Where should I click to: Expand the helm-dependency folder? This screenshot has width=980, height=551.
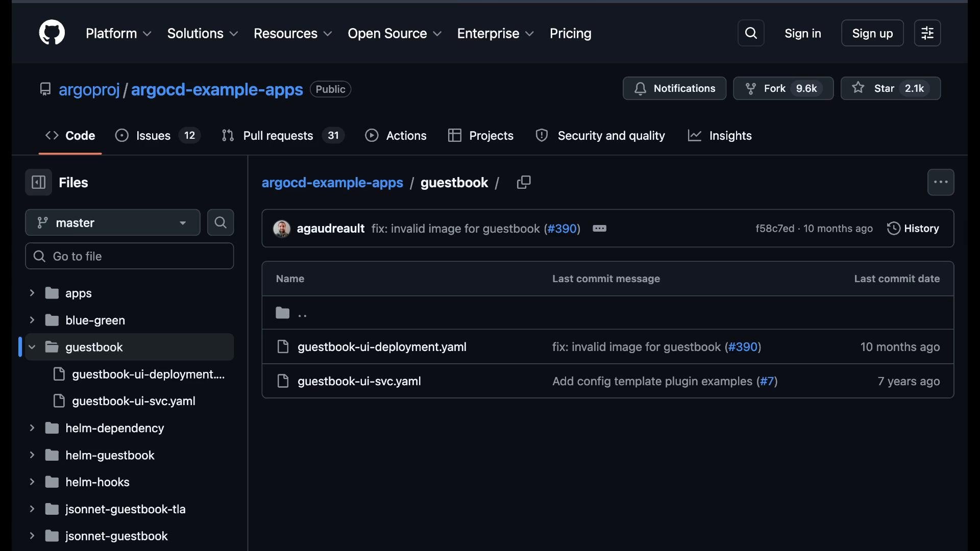point(32,428)
